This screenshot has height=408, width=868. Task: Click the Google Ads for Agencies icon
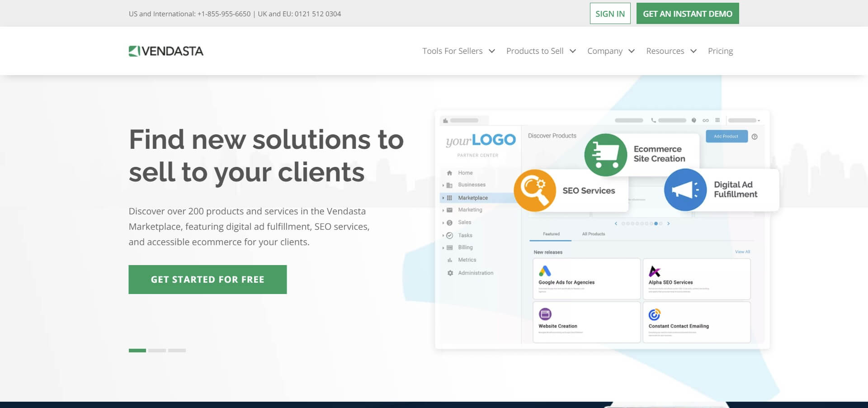[545, 271]
